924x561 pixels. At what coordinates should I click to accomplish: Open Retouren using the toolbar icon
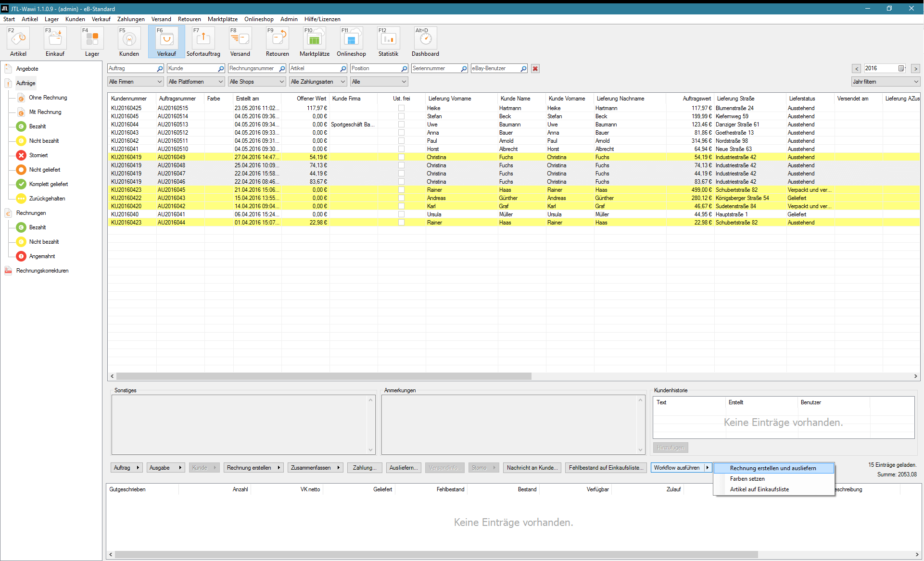point(277,41)
